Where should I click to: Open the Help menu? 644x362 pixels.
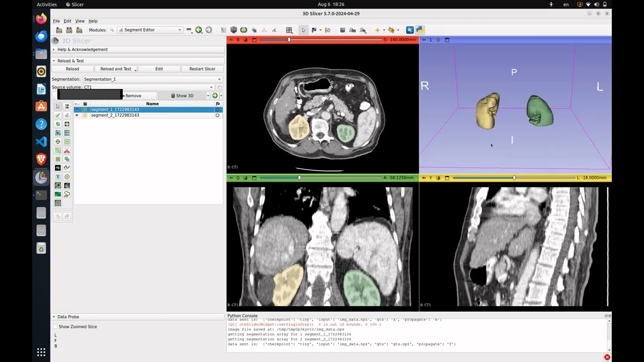click(x=93, y=21)
